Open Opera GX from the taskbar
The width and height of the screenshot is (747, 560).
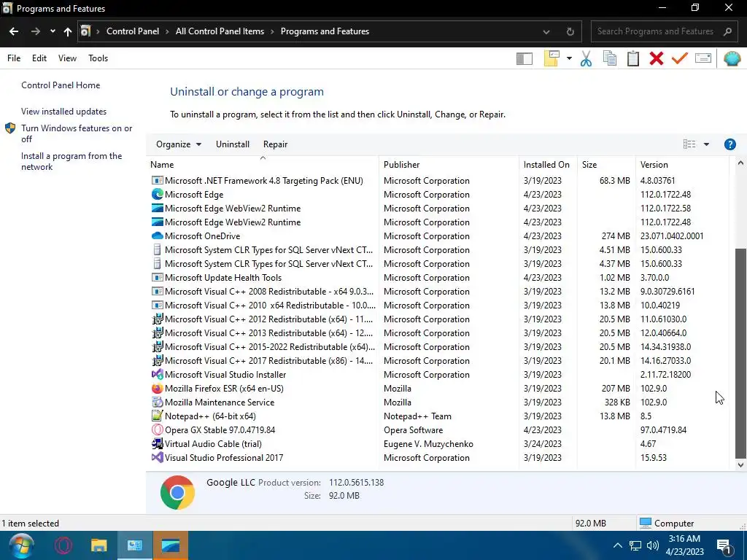click(x=63, y=545)
